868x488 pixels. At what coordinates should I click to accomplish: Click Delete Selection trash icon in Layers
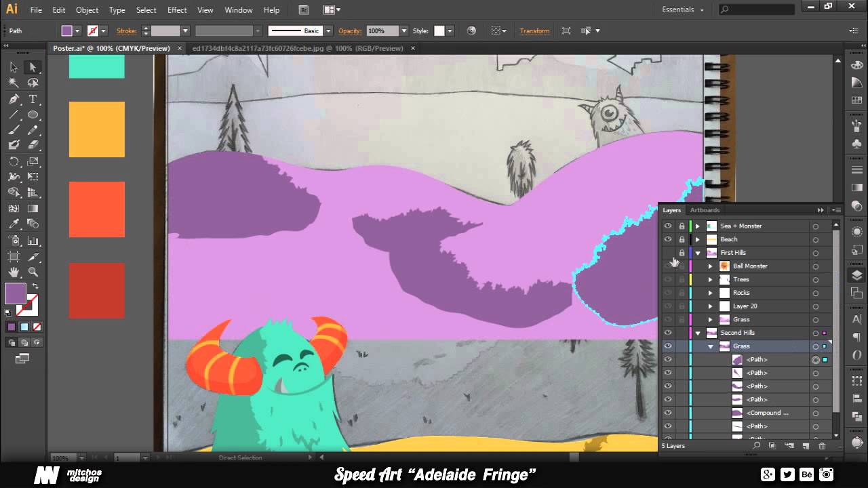[x=822, y=446]
